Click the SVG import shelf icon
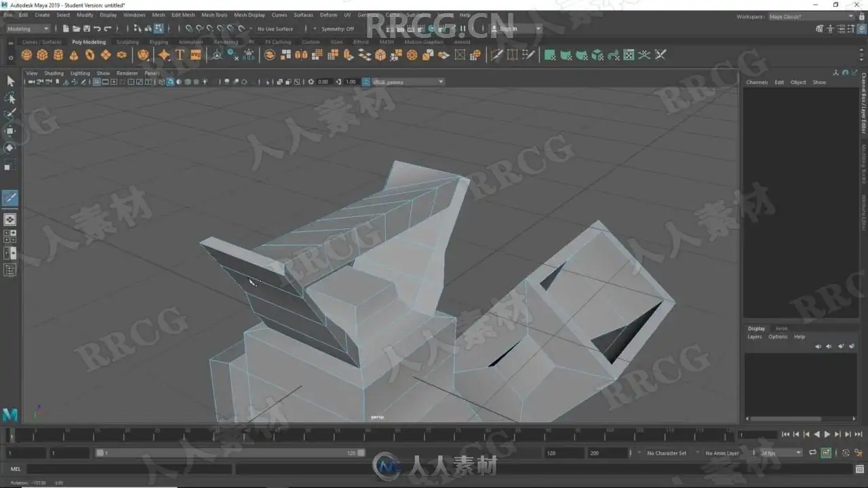The image size is (868, 488). coord(195,55)
